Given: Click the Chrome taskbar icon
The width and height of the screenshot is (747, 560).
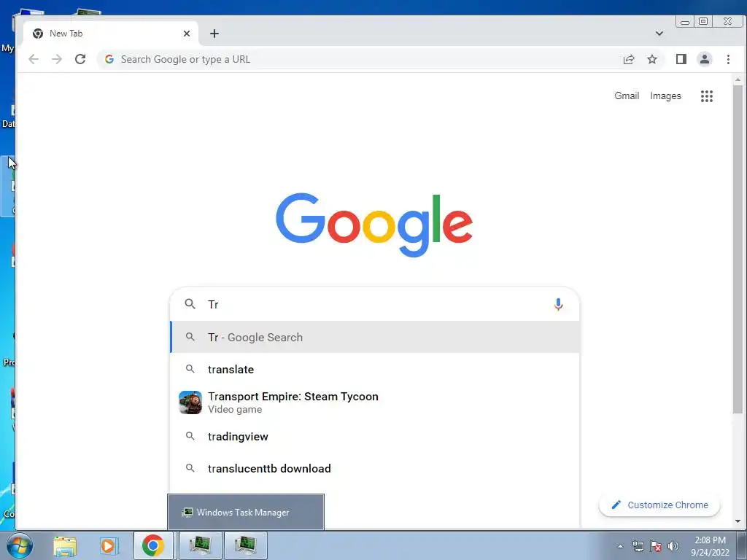Looking at the screenshot, I should [153, 545].
